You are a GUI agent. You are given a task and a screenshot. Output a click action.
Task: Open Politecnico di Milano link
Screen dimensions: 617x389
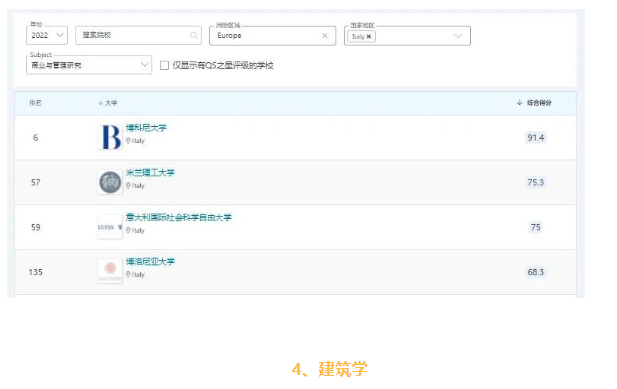(150, 173)
